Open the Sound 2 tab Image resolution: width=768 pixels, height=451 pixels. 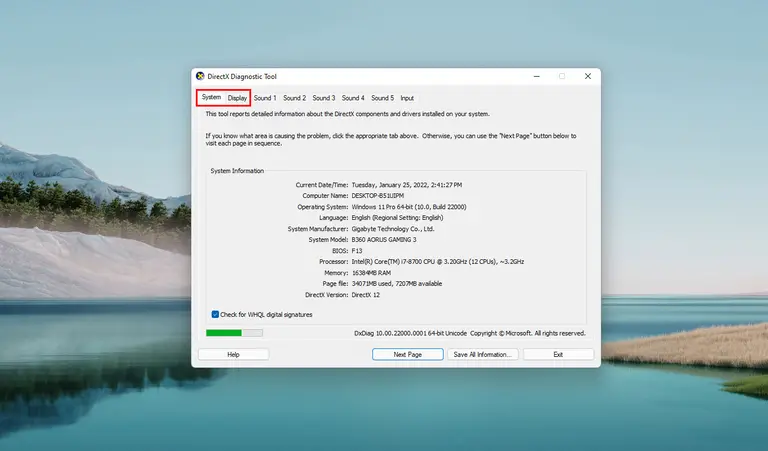[x=294, y=98]
